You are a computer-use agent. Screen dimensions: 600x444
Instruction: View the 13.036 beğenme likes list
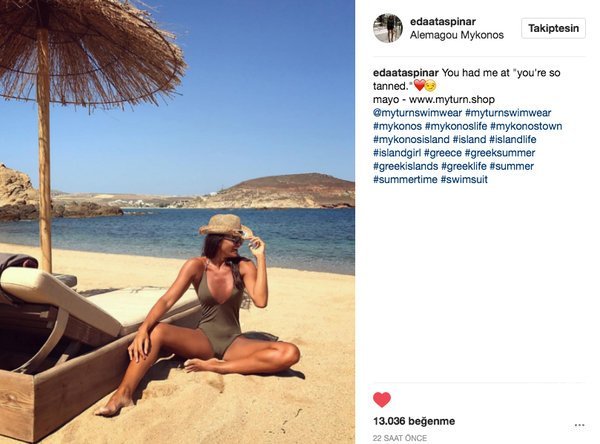coord(414,421)
